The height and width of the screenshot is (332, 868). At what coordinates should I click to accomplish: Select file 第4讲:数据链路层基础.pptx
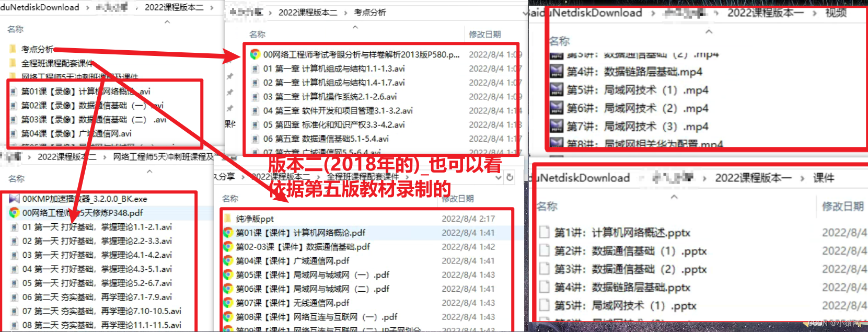622,288
